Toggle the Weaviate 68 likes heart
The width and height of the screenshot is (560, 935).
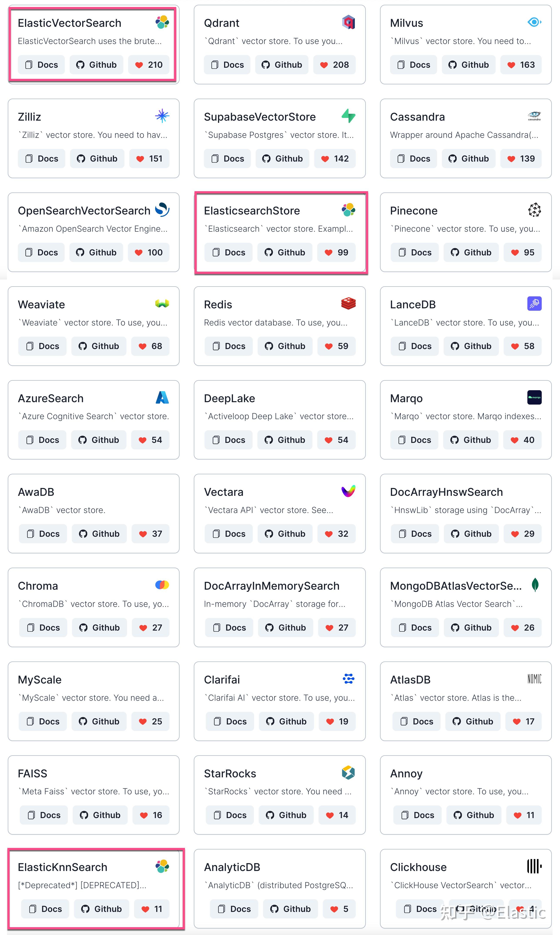pos(150,346)
